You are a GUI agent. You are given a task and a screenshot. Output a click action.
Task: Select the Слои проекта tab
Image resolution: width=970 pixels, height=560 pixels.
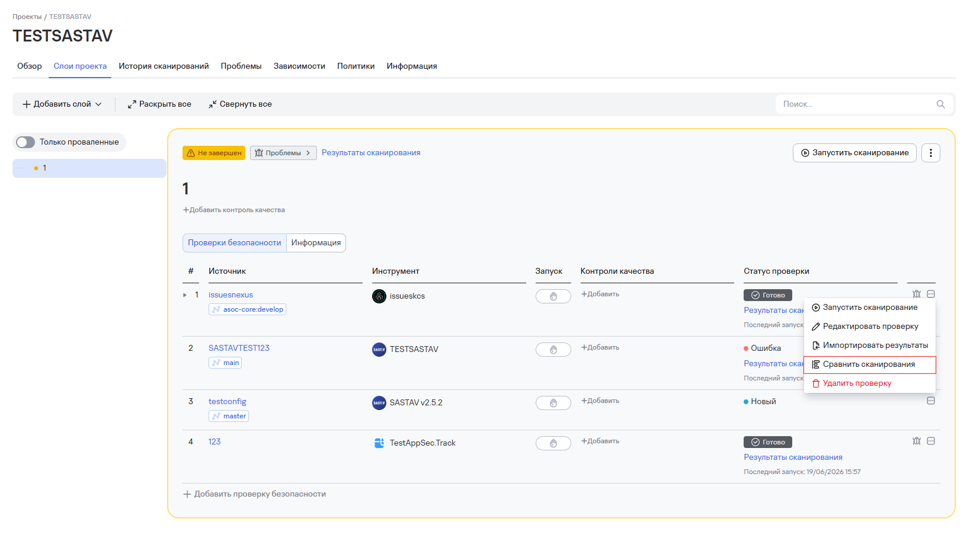pyautogui.click(x=80, y=66)
